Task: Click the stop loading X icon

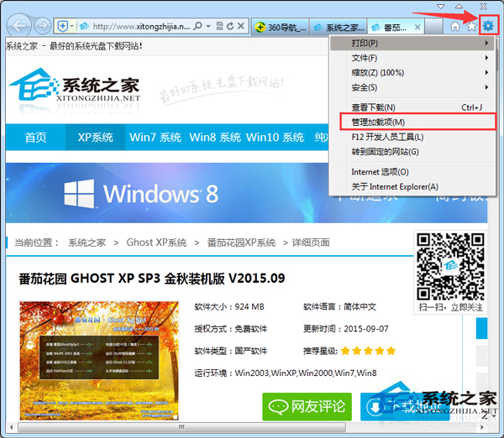Action: (x=241, y=26)
